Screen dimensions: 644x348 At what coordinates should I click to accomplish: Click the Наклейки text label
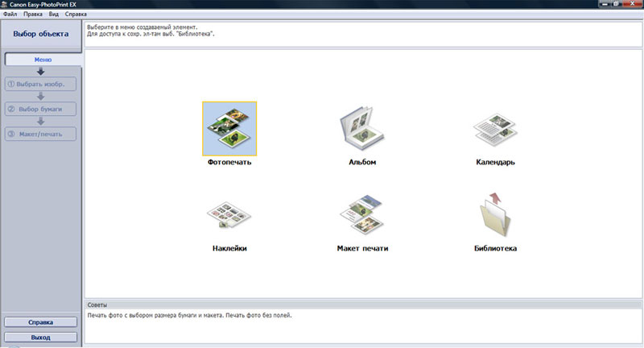click(x=229, y=248)
